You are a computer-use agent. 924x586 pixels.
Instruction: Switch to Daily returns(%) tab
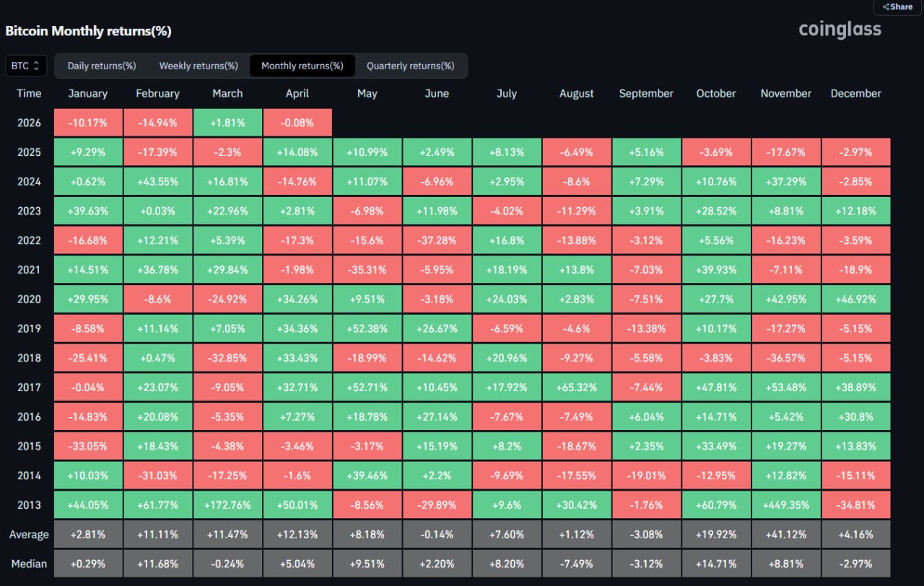tap(102, 66)
